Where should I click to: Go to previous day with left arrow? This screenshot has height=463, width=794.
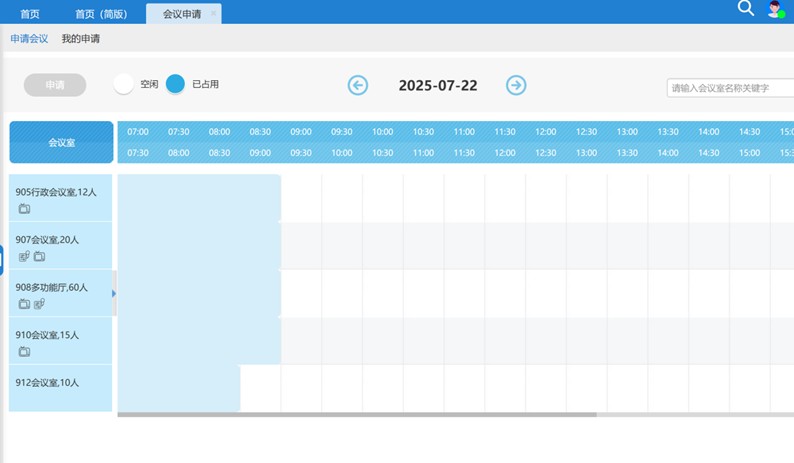[x=358, y=86]
